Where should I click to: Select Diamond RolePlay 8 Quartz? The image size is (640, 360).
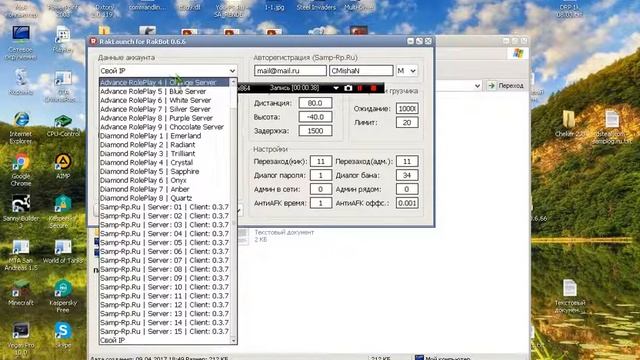[x=164, y=198]
